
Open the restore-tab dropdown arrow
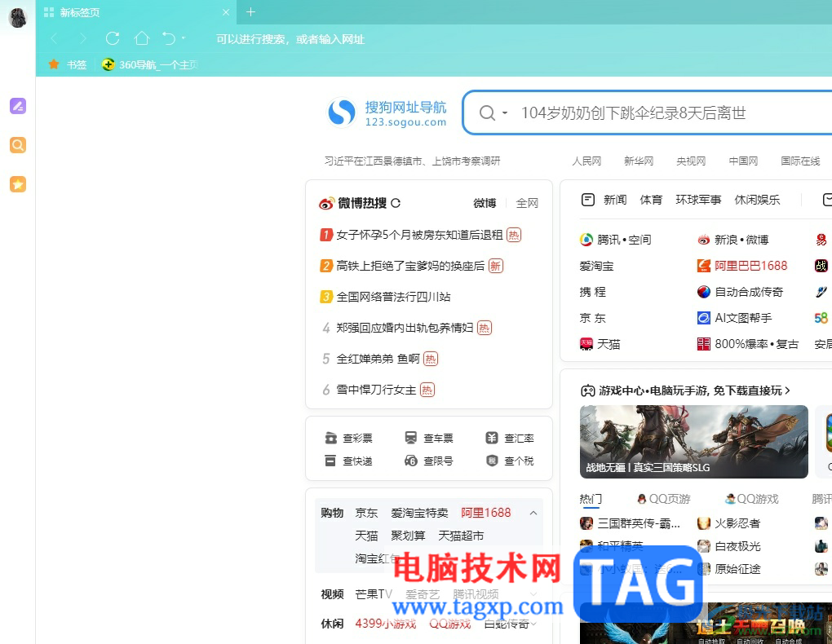[x=184, y=38]
